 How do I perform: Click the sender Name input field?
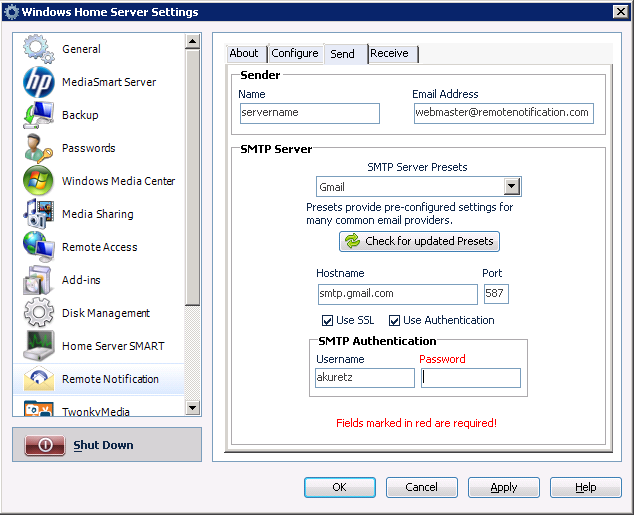point(310,113)
